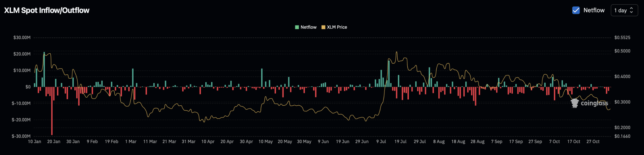Toggle XLM Price series in legend

[334, 27]
